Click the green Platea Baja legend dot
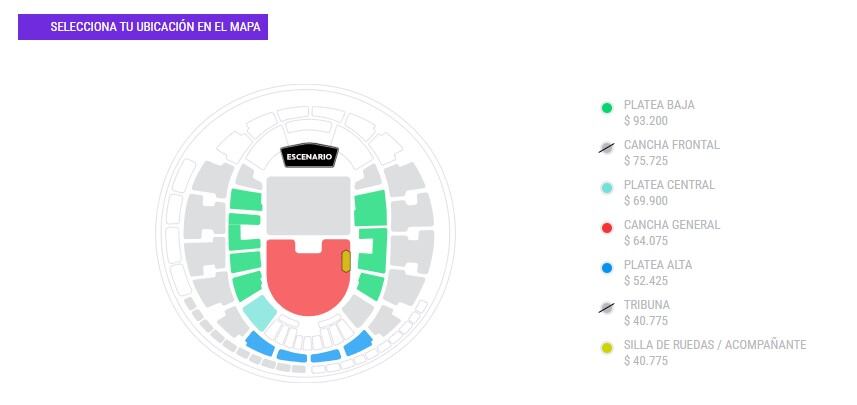The height and width of the screenshot is (405, 857). [x=607, y=108]
